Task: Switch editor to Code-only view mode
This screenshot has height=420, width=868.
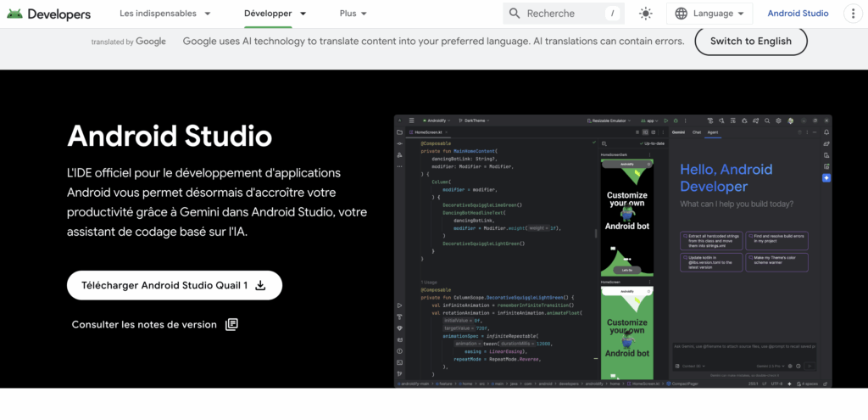Action: point(637,132)
